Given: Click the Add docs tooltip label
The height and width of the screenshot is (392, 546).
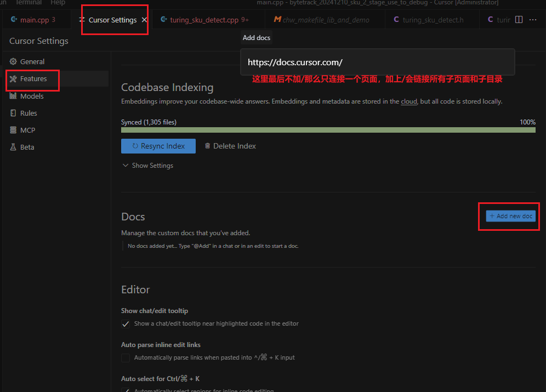Looking at the screenshot, I should click(x=257, y=38).
